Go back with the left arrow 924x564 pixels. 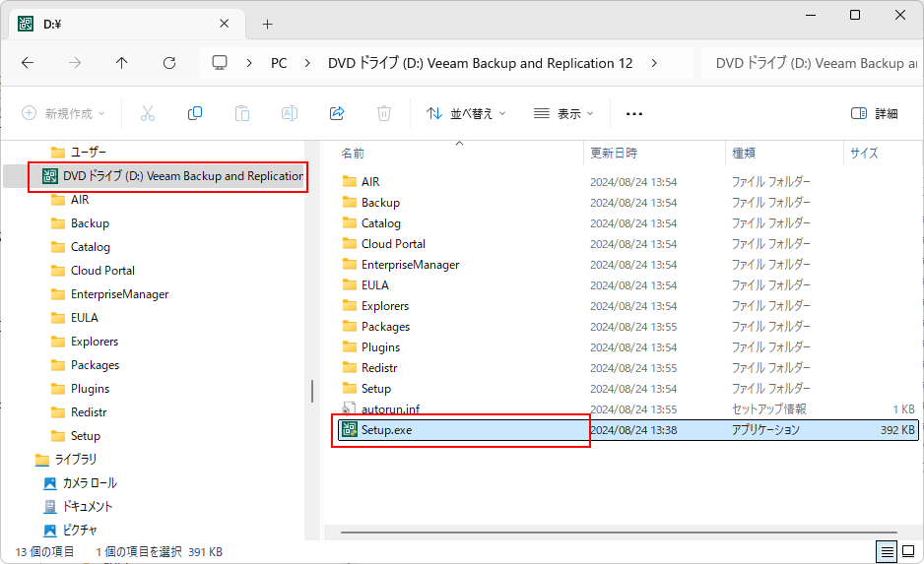28,63
